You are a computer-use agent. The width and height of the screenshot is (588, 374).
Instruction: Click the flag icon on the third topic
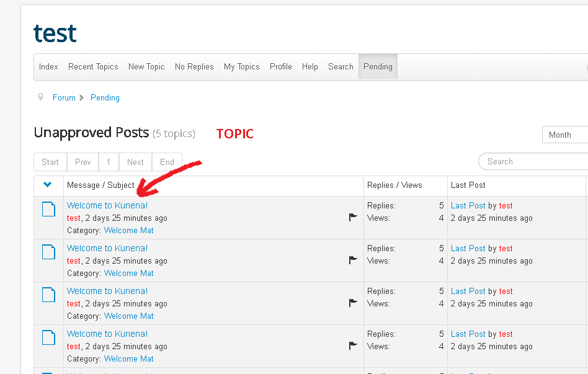(353, 303)
